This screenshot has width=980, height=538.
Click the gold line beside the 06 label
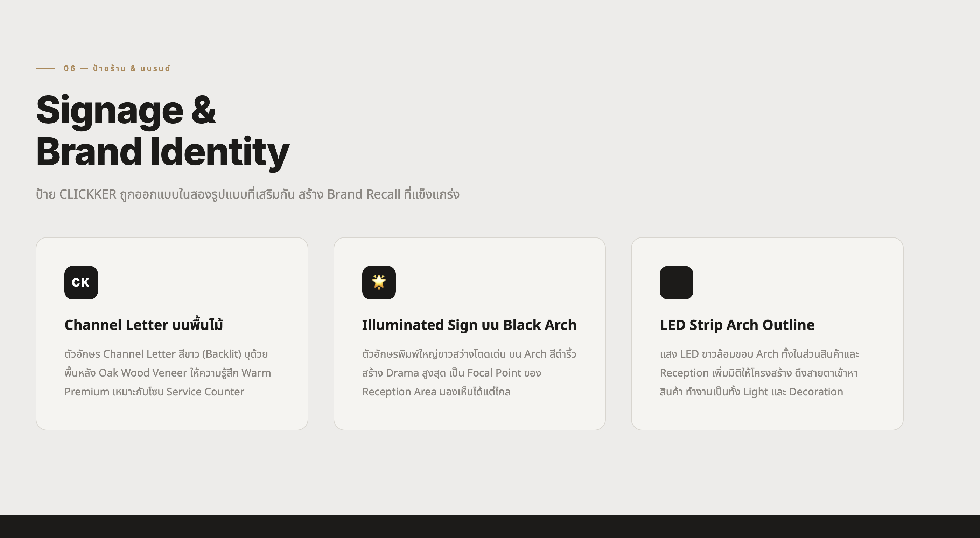pyautogui.click(x=45, y=69)
